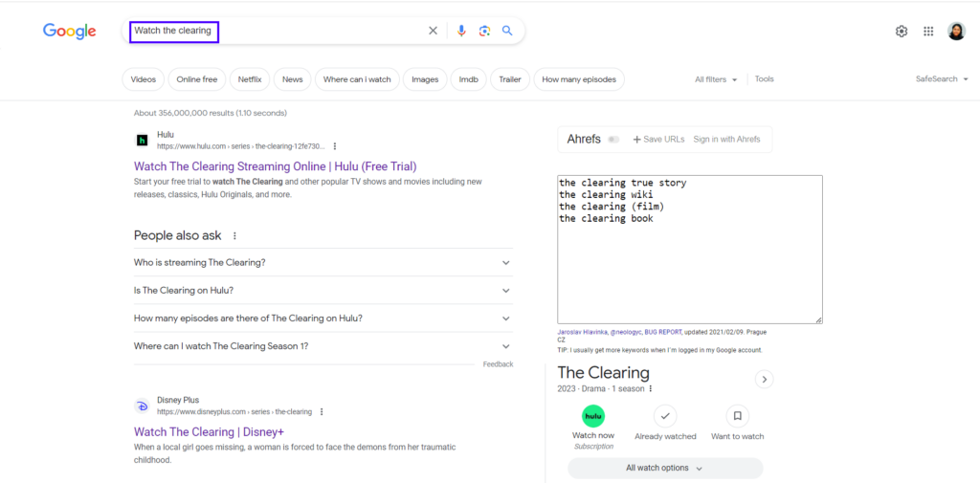Open 'Watch The Clearing Streaming Online | Hulu' link
The width and height of the screenshot is (980, 483).
(275, 166)
